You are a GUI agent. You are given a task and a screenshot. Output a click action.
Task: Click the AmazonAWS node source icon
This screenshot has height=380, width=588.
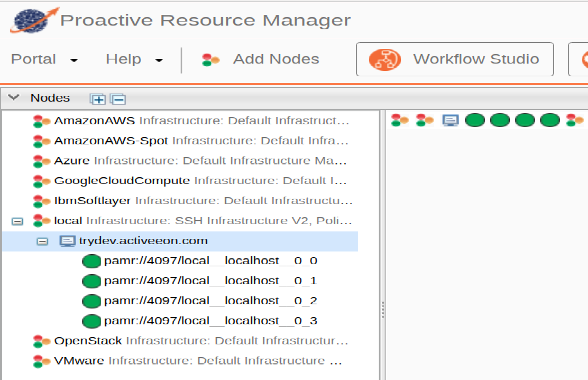42,121
